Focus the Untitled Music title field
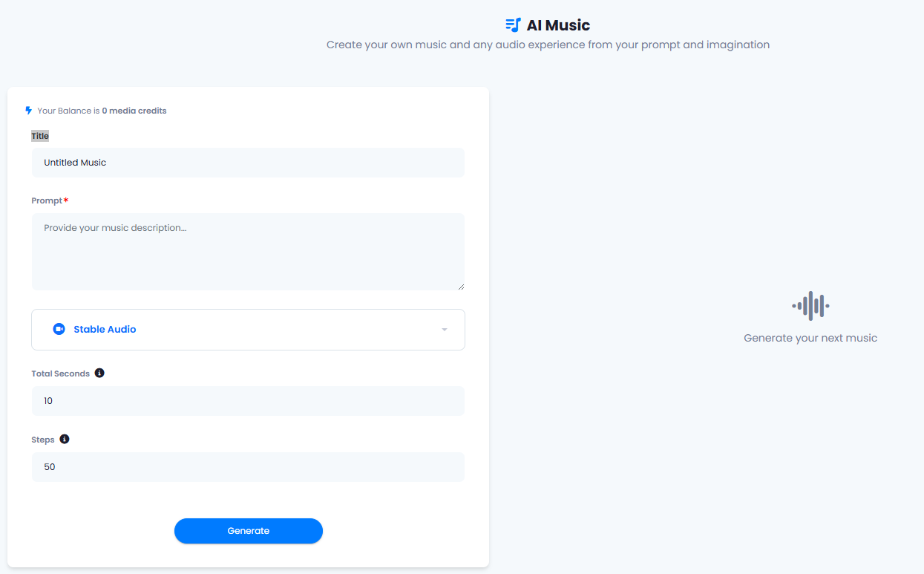924x574 pixels. click(248, 163)
